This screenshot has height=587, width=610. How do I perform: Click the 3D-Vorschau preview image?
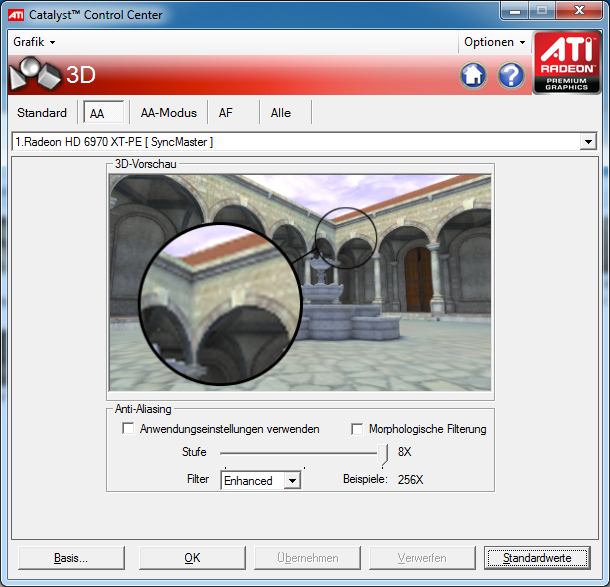300,283
